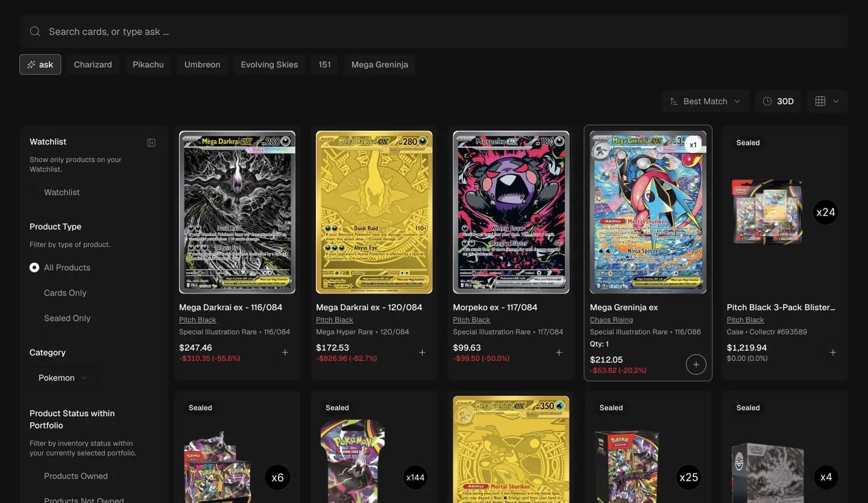
Task: Open the Best Match sort dropdown
Action: point(705,101)
